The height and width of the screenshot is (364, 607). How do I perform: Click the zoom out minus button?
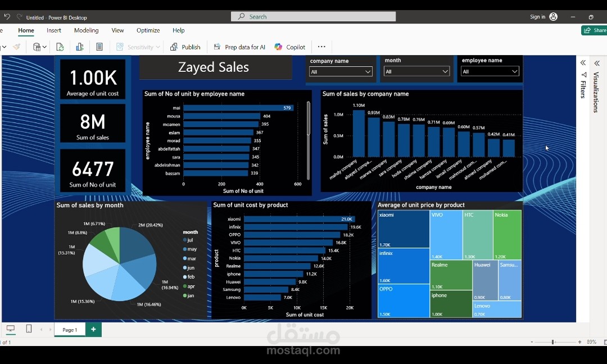(x=532, y=342)
